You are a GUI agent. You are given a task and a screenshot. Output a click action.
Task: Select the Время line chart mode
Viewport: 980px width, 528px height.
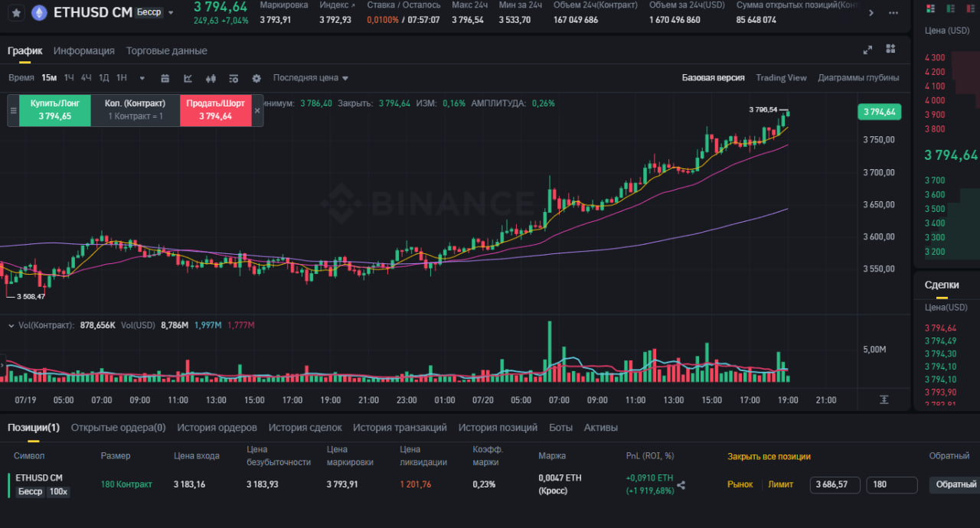(21, 78)
